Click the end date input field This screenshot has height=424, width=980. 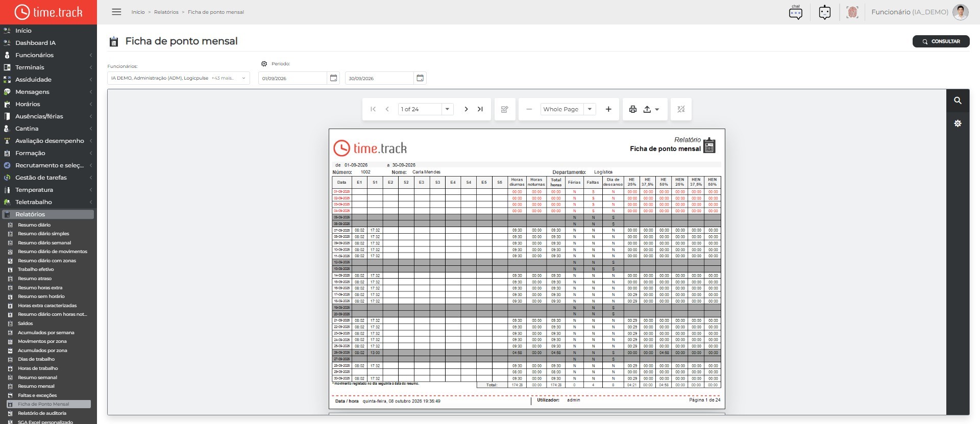coord(379,78)
